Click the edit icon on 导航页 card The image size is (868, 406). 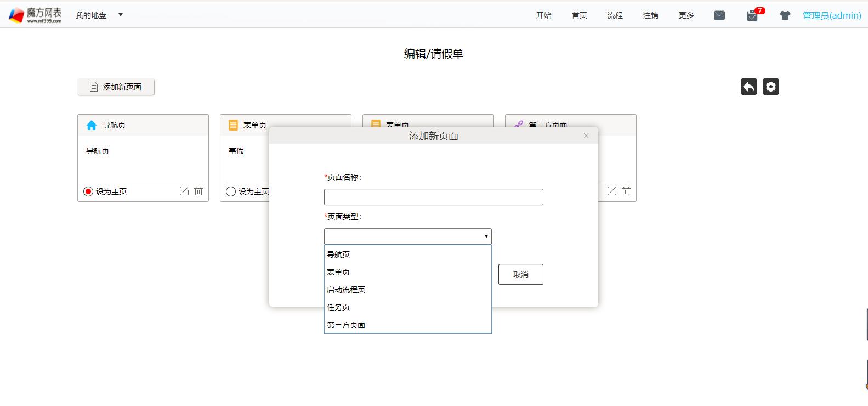[184, 191]
